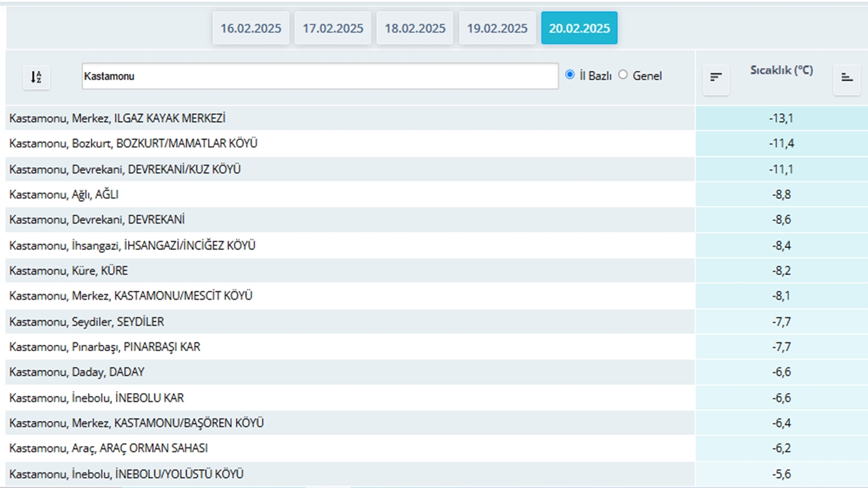
Task: Switch to the 17.02.2025 date tab
Action: [x=333, y=28]
